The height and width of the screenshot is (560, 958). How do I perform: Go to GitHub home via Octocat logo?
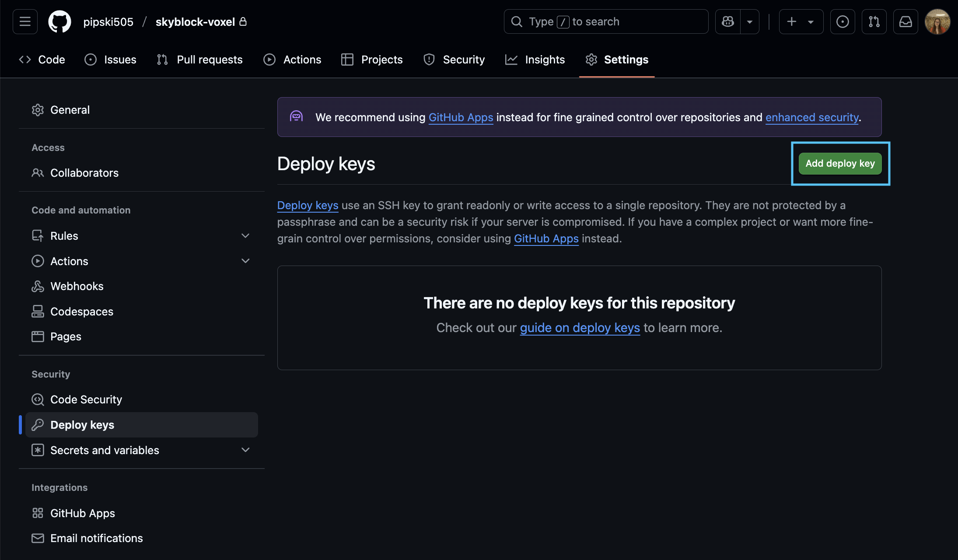[59, 21]
